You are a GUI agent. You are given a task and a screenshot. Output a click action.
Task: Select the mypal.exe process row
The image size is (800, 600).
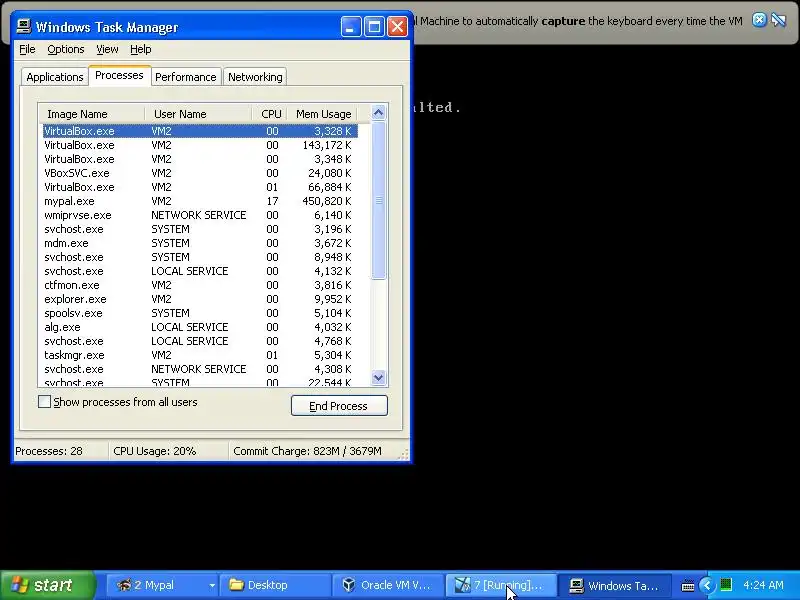(x=201, y=201)
